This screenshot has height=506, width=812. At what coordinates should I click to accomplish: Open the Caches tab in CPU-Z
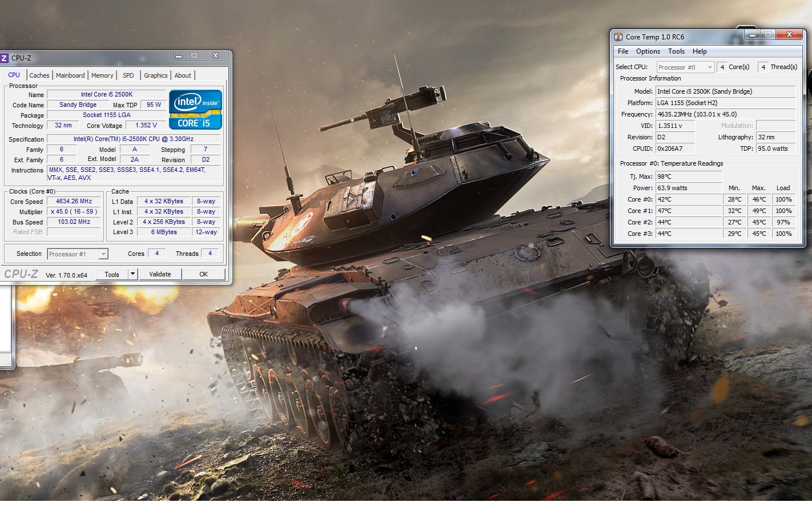point(39,75)
